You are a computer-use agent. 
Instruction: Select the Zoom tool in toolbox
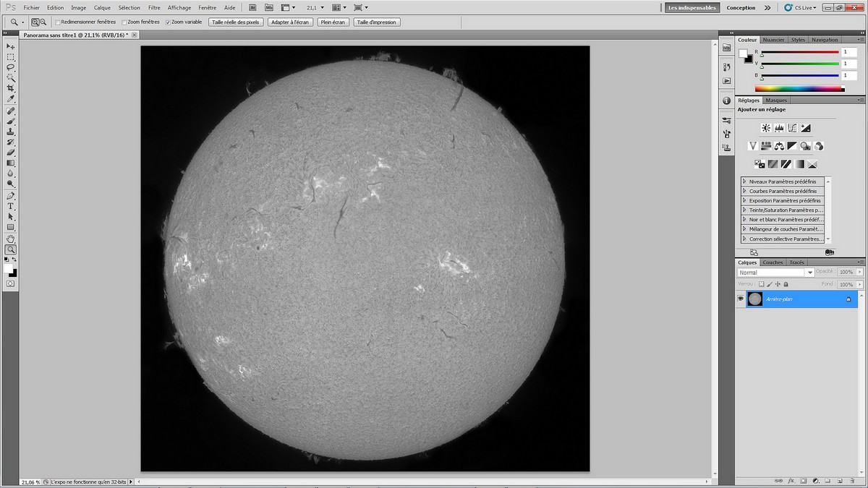(x=11, y=249)
